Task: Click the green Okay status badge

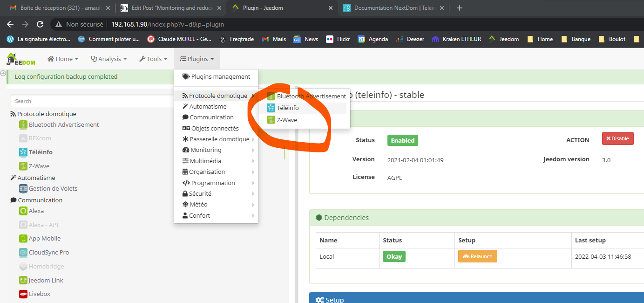Action: [394, 256]
